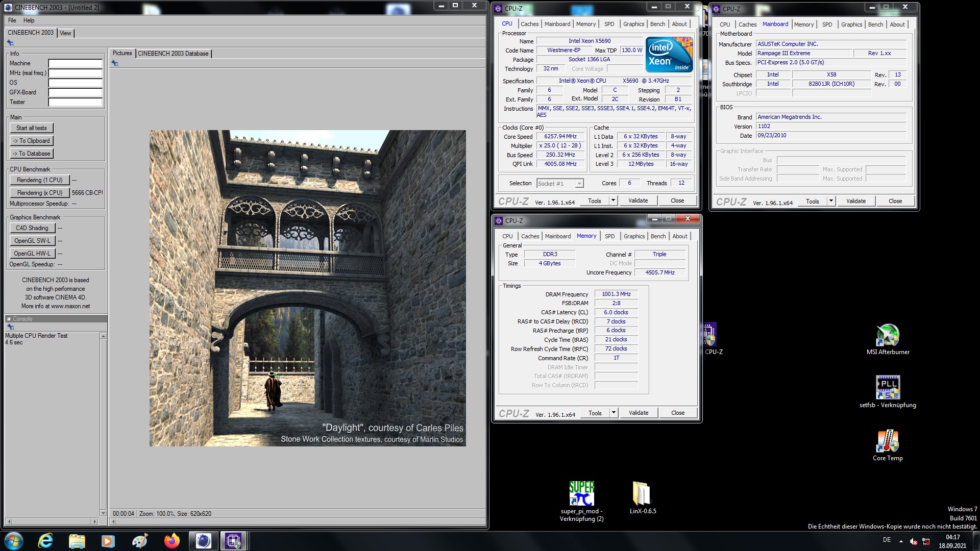
Task: Click the DE language indicator in the tray
Action: click(887, 540)
